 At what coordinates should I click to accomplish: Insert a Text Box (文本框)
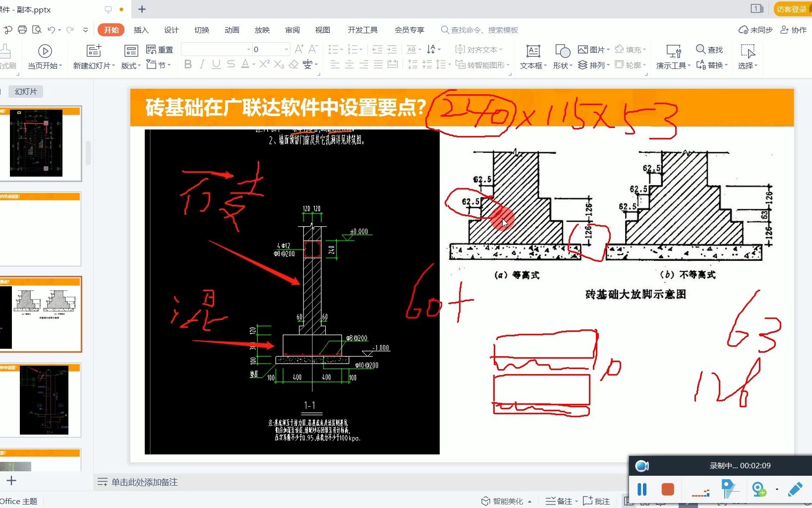(533, 57)
